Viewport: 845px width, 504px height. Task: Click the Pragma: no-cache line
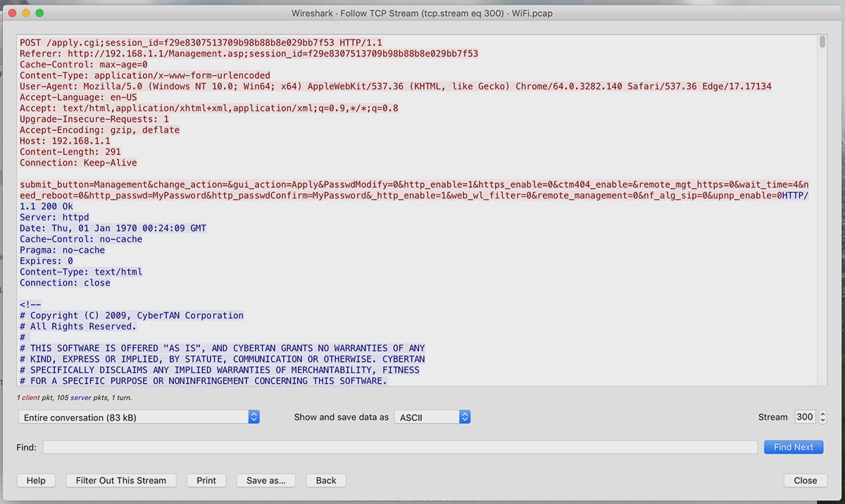coord(62,250)
